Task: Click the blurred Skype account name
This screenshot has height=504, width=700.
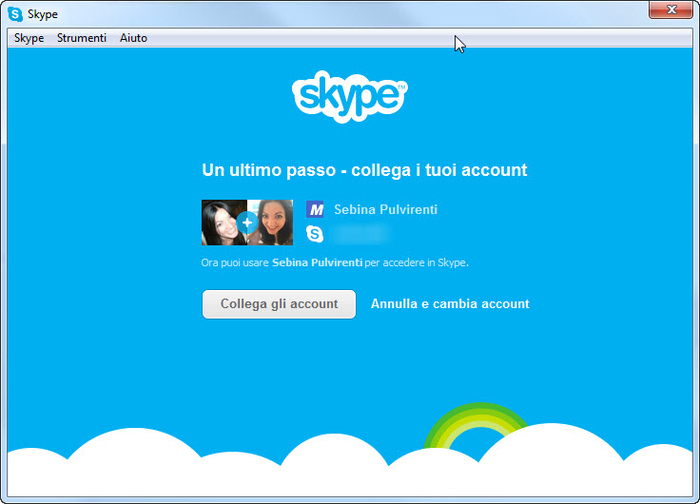Action: [358, 235]
